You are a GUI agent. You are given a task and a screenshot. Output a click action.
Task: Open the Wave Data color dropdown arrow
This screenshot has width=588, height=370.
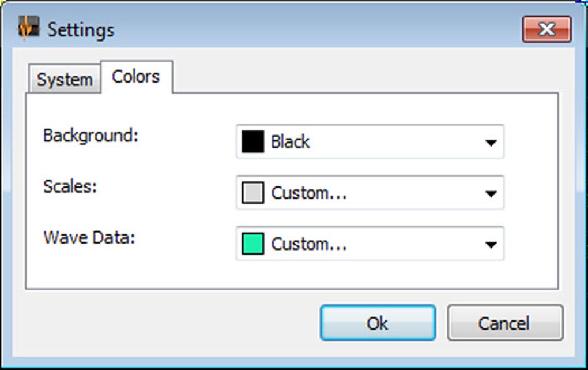[491, 245]
